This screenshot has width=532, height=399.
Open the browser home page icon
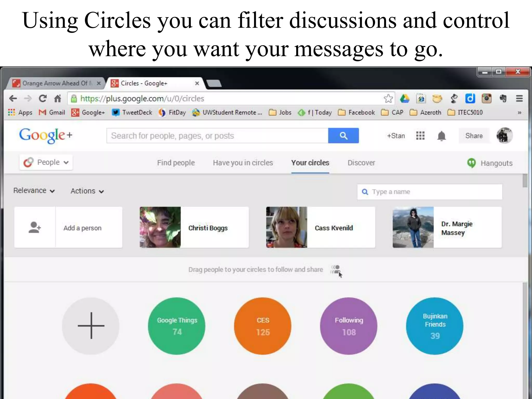[57, 98]
